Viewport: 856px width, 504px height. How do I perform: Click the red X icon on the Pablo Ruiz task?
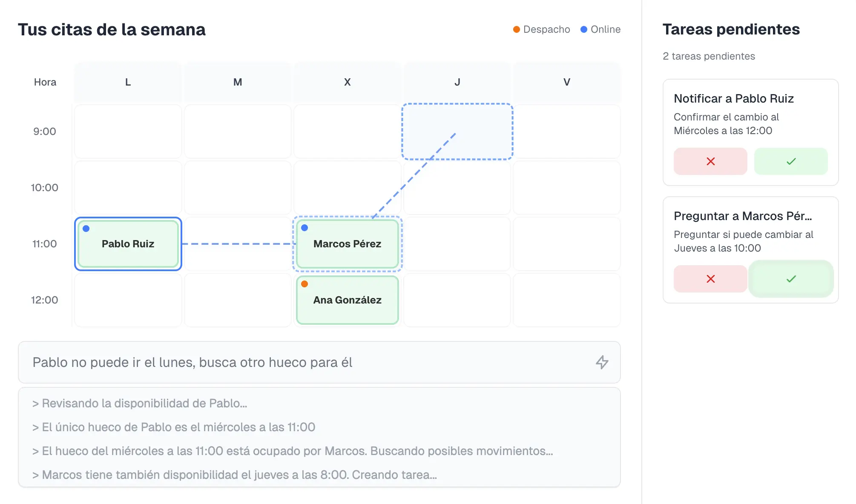710,161
